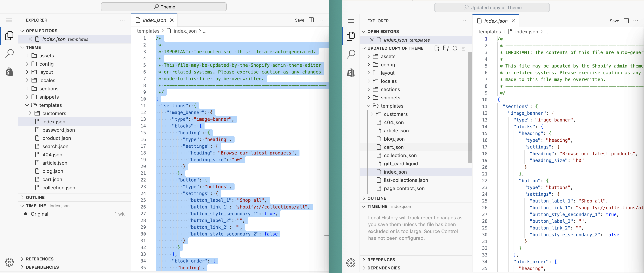Open Search view in right editor sidebar
This screenshot has height=273, width=644.
coord(351,54)
